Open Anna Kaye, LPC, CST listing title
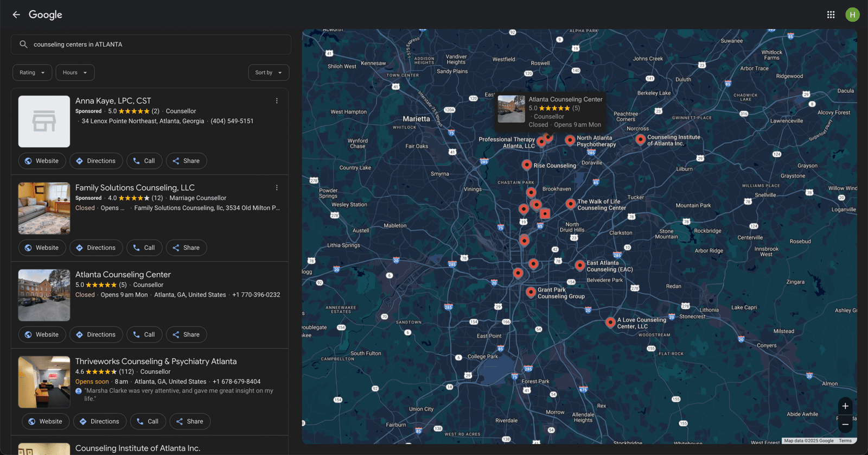868x455 pixels. pos(113,101)
